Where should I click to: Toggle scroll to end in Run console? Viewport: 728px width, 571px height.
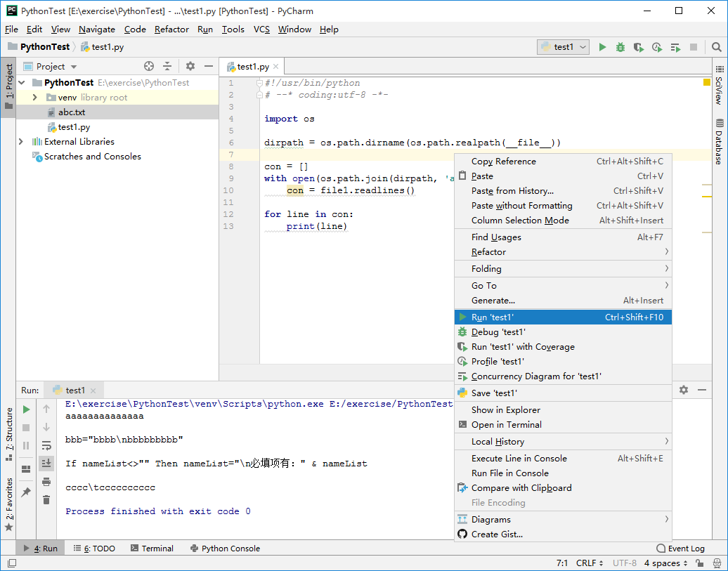(x=46, y=464)
